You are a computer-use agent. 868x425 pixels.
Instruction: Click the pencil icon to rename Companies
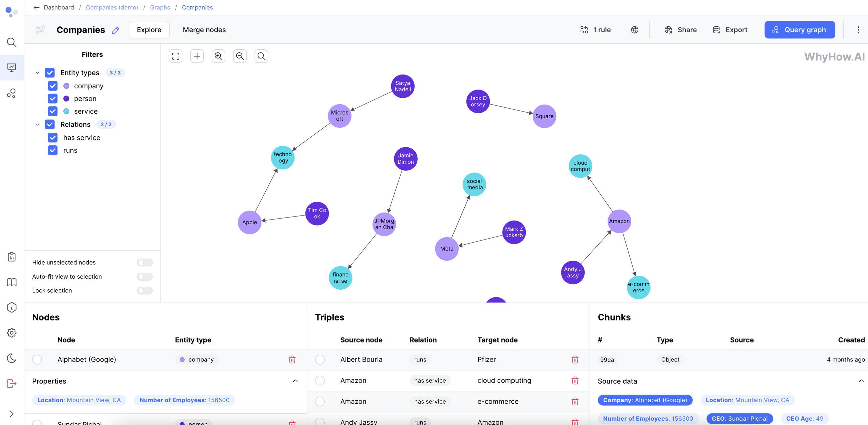tap(115, 30)
